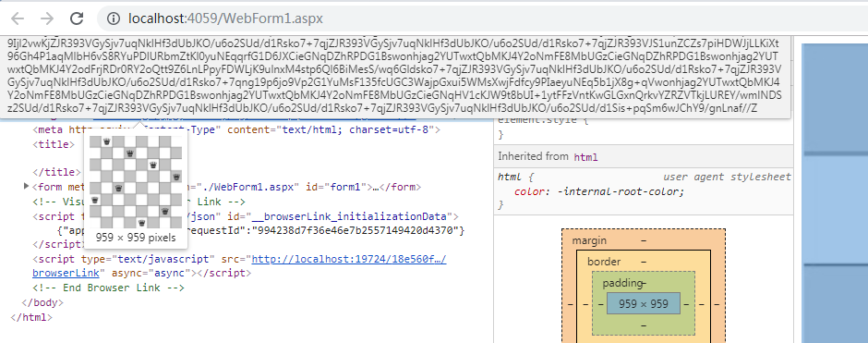868x343 pixels.
Task: Select the requestId JSON text line
Action: (260, 229)
